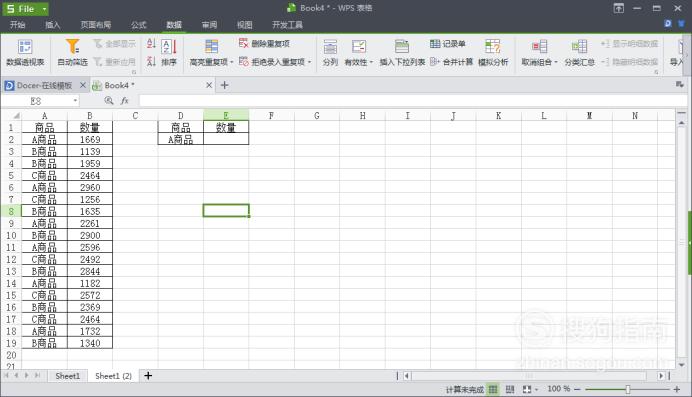Viewport: 692px width, 397px height.
Task: Sort descending with the Z-A icon
Action: 151,62
